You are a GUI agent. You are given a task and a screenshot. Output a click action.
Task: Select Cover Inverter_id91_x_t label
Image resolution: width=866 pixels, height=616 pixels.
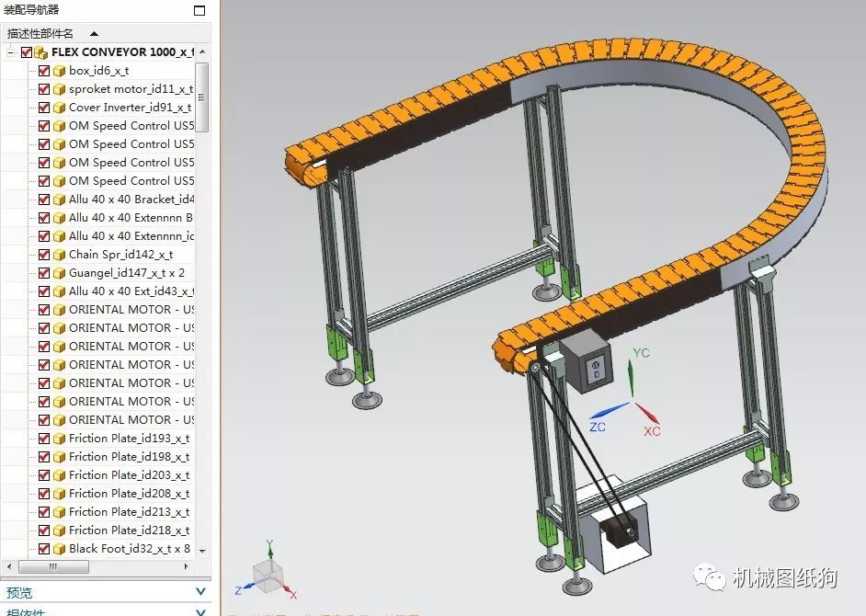[130, 108]
